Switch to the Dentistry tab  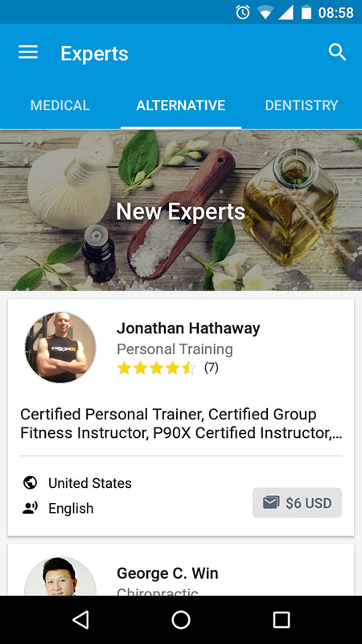pyautogui.click(x=302, y=105)
